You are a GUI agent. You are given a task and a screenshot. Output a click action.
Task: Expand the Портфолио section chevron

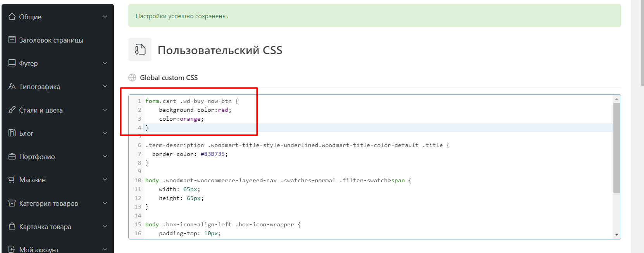click(105, 156)
